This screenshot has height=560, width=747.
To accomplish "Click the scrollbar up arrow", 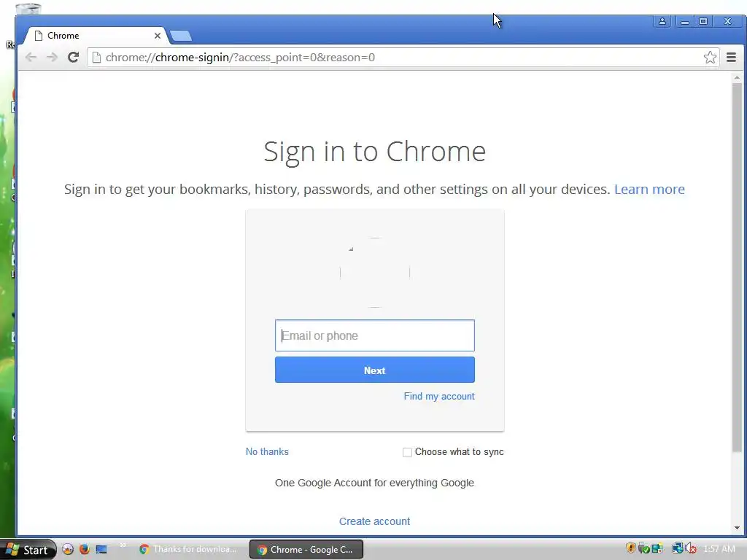I will (x=737, y=77).
